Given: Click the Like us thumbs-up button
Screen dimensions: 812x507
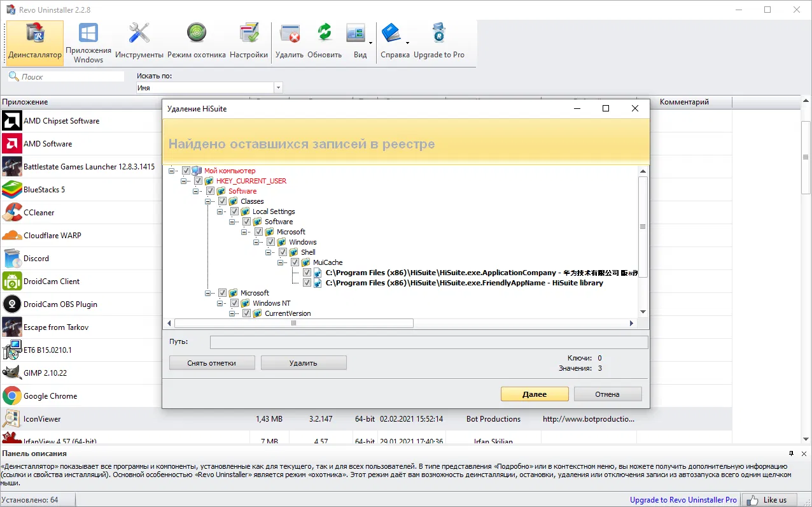Looking at the screenshot, I should [768, 500].
